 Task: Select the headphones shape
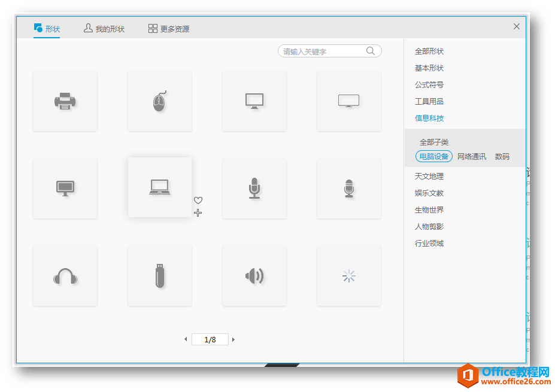[x=65, y=275]
